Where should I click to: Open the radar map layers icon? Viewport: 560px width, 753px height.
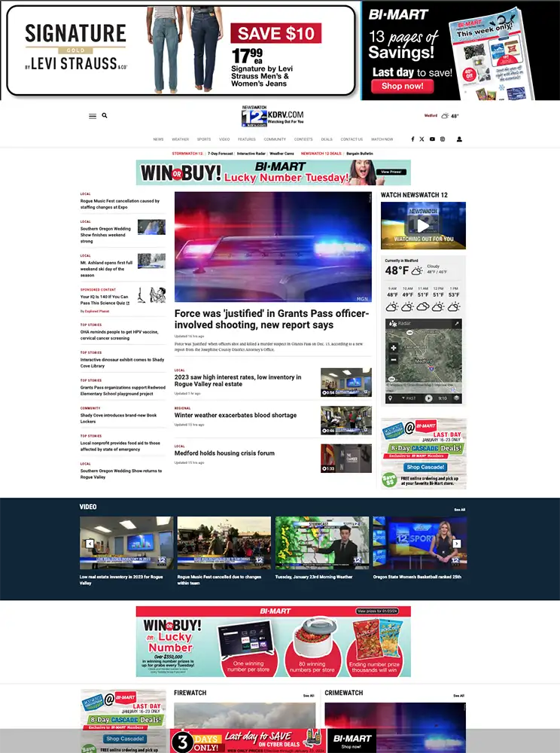(x=456, y=398)
